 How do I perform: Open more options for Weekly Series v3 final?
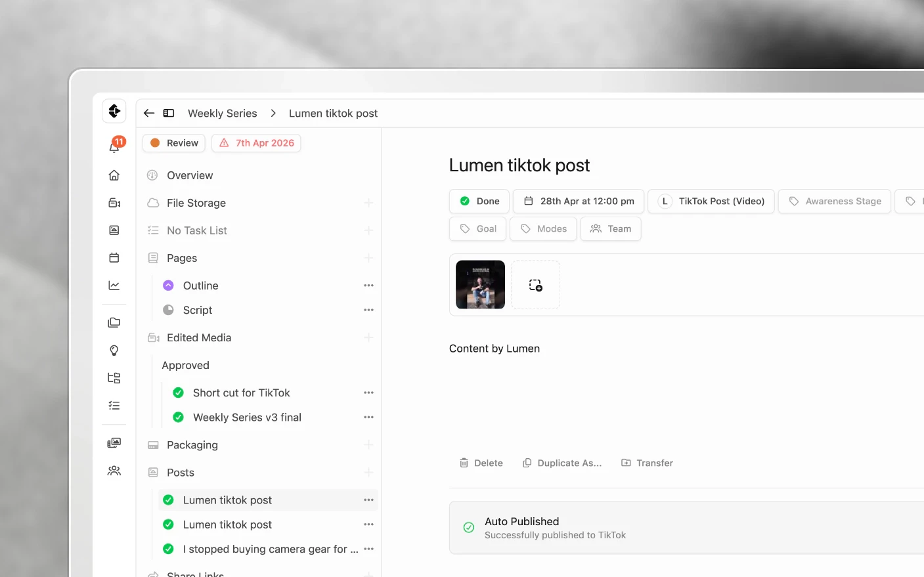pos(368,417)
